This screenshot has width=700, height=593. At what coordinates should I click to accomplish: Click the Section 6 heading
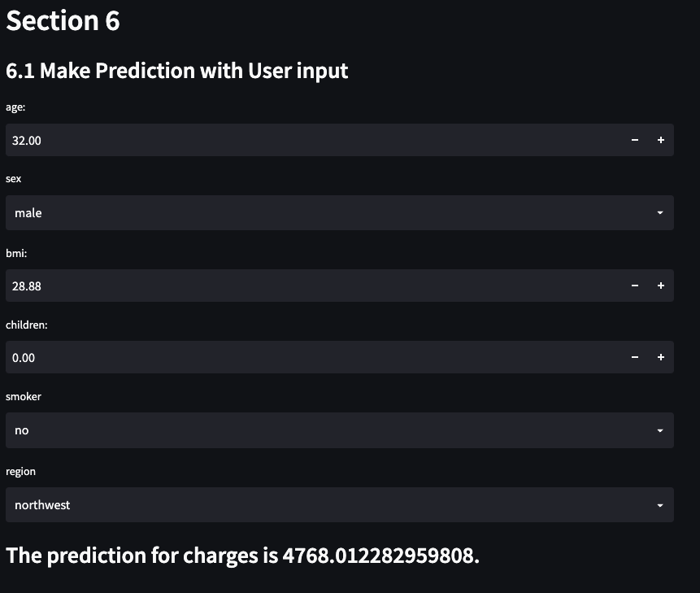click(x=62, y=20)
